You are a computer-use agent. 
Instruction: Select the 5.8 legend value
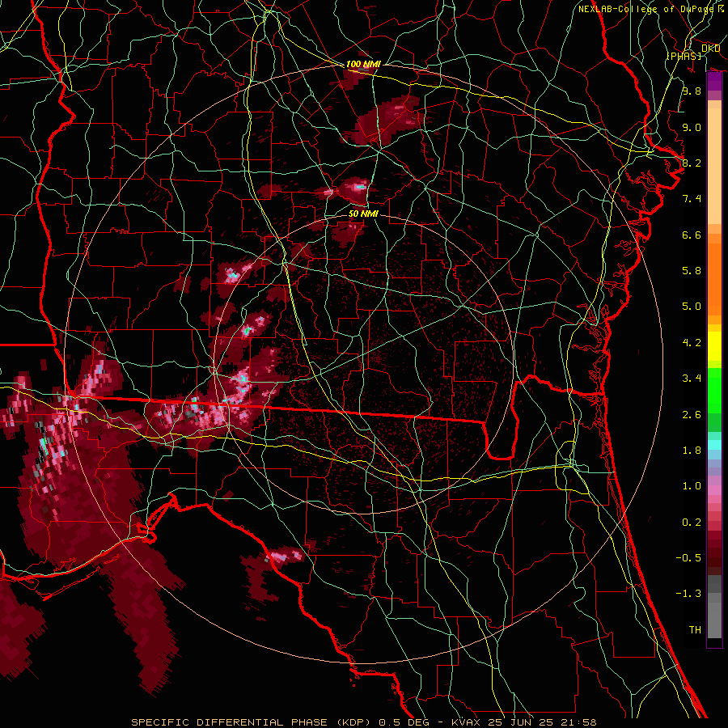point(692,271)
